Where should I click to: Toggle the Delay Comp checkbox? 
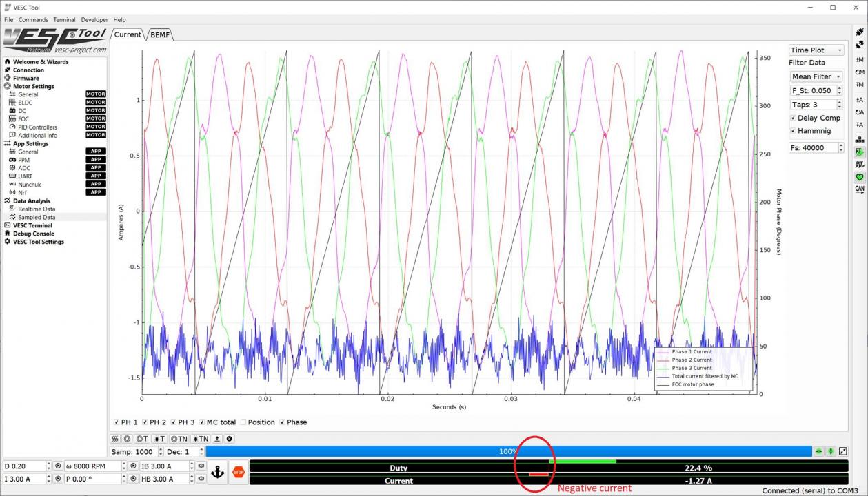[x=816, y=118]
